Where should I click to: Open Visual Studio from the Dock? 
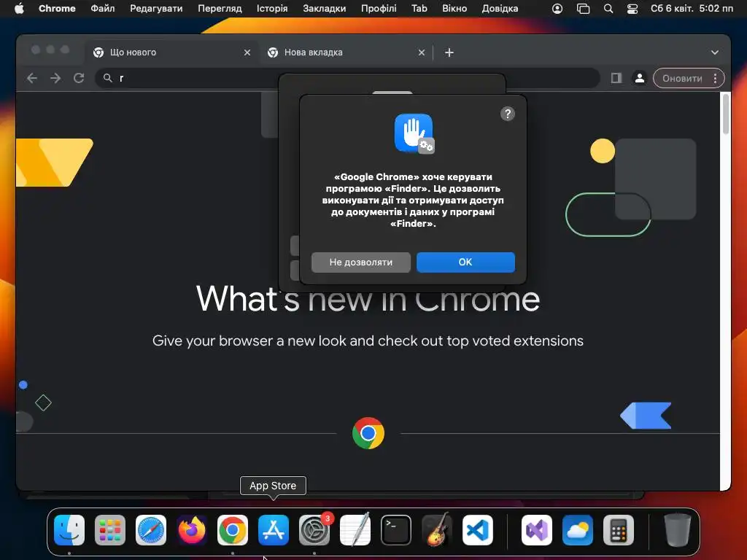pyautogui.click(x=537, y=530)
